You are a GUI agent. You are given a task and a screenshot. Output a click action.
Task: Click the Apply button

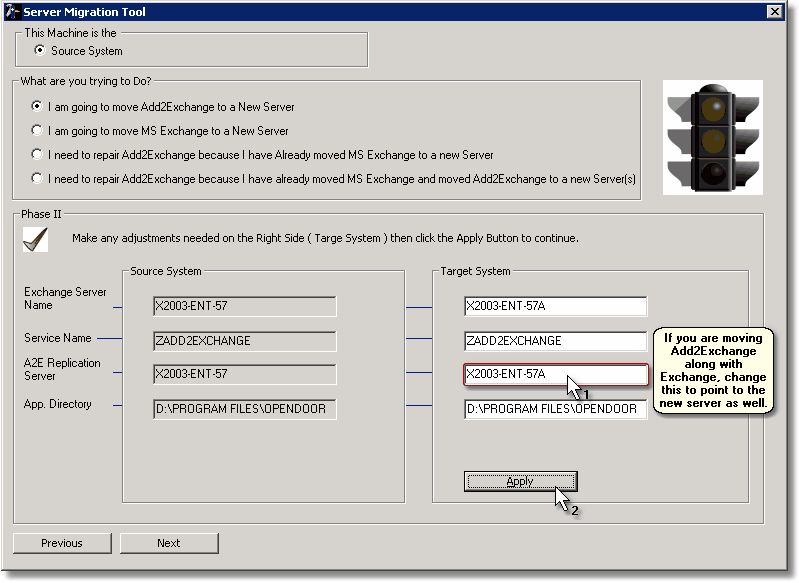[x=520, y=482]
